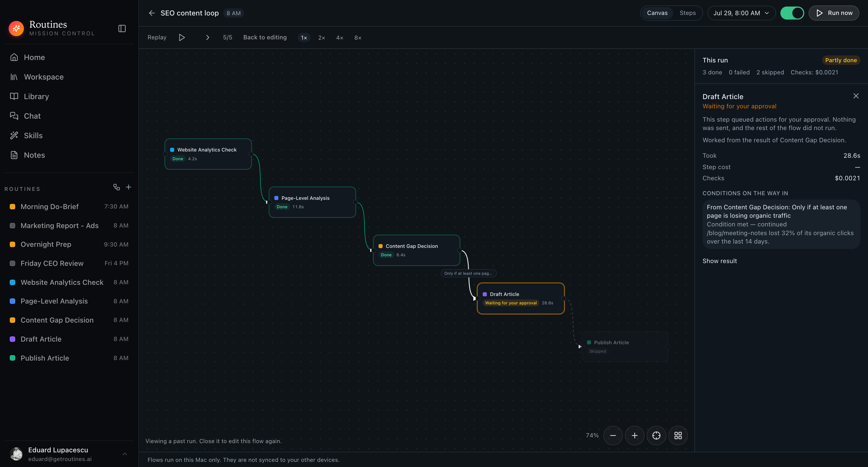
Task: Open Page-Level Analysis routine in sidebar
Action: 69,301
